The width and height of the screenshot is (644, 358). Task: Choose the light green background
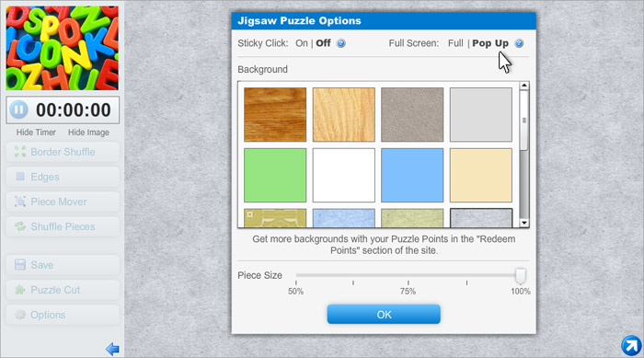click(275, 175)
